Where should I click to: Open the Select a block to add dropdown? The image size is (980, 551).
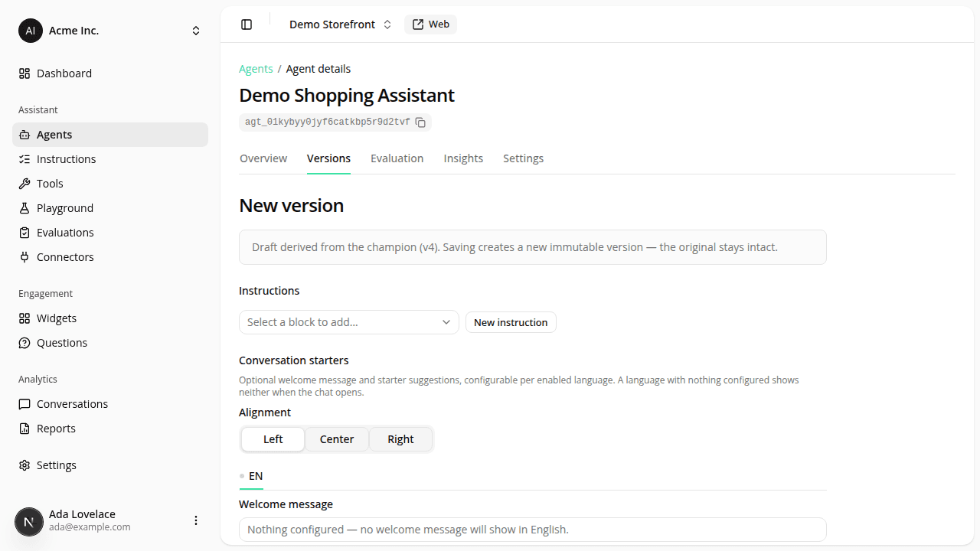pyautogui.click(x=349, y=322)
